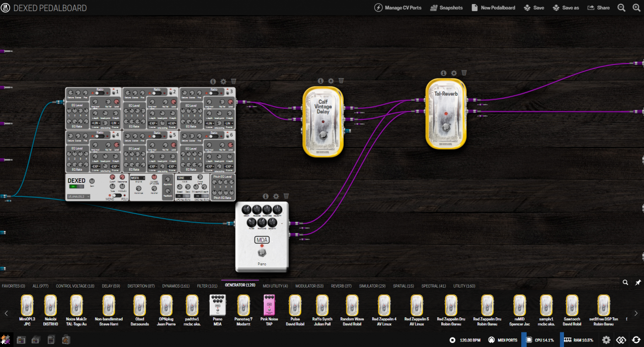Click the MDA Piano Decay knob

point(246,210)
